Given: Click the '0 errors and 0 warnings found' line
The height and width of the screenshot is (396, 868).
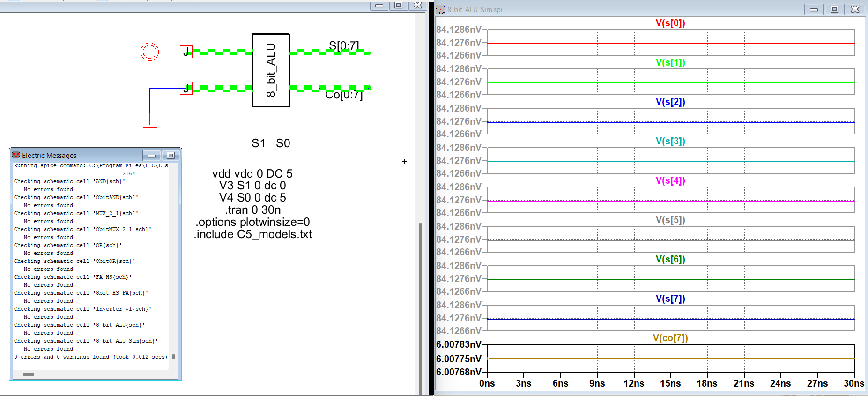Looking at the screenshot, I should pyautogui.click(x=90, y=357).
